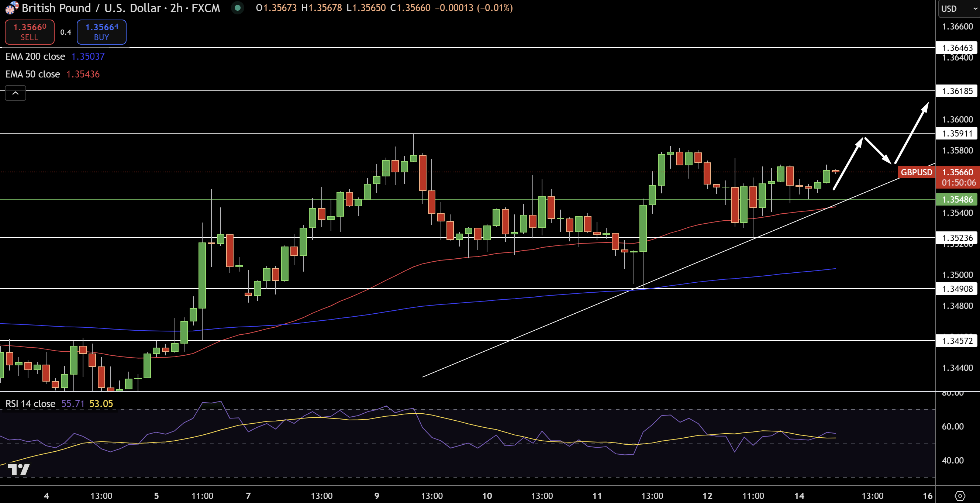This screenshot has width=980, height=503.
Task: Click the RSI average value 53.05
Action: click(x=101, y=404)
